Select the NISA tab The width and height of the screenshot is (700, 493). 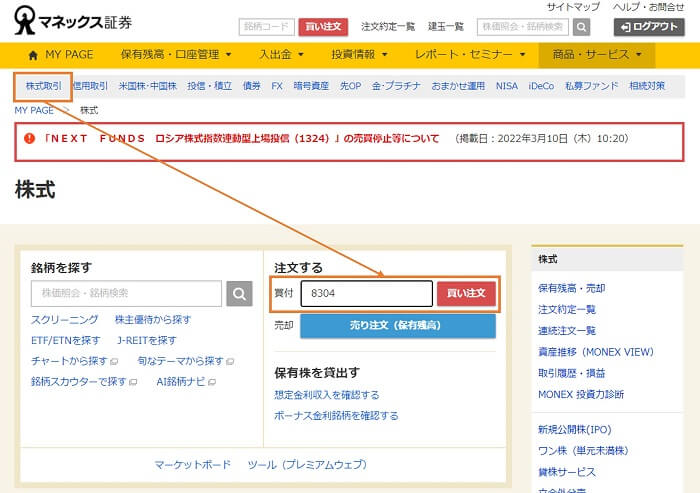tap(507, 86)
